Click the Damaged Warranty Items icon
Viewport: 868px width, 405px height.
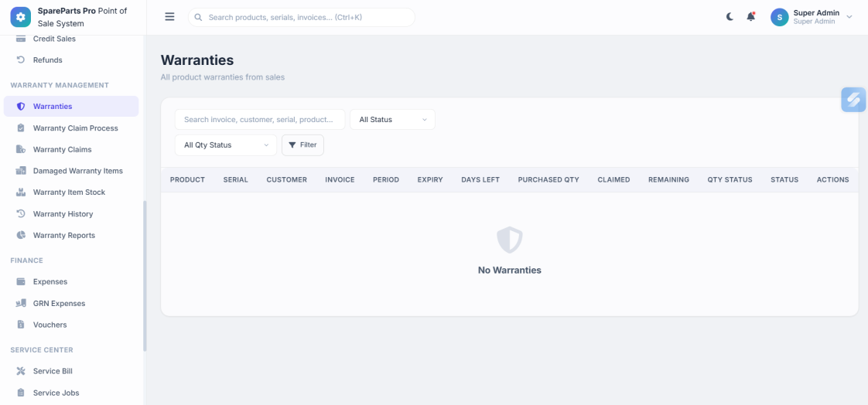point(21,171)
